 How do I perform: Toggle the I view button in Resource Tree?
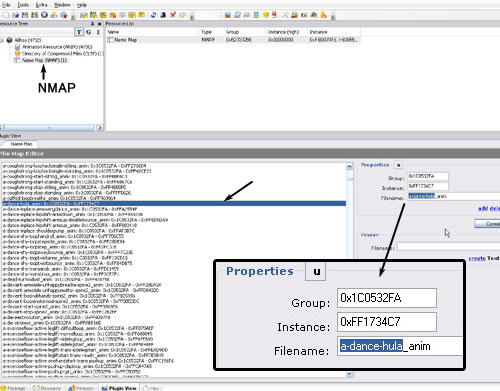[x=98, y=32]
